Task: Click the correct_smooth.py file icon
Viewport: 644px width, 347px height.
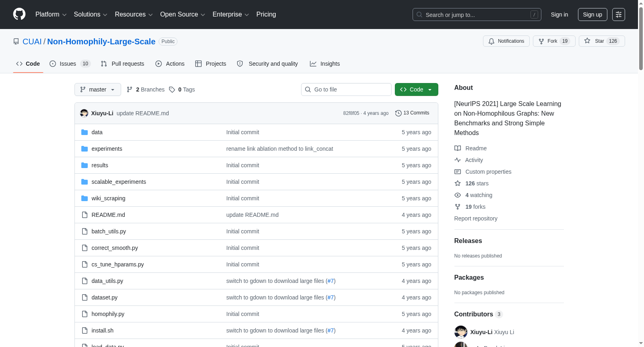Action: click(85, 248)
